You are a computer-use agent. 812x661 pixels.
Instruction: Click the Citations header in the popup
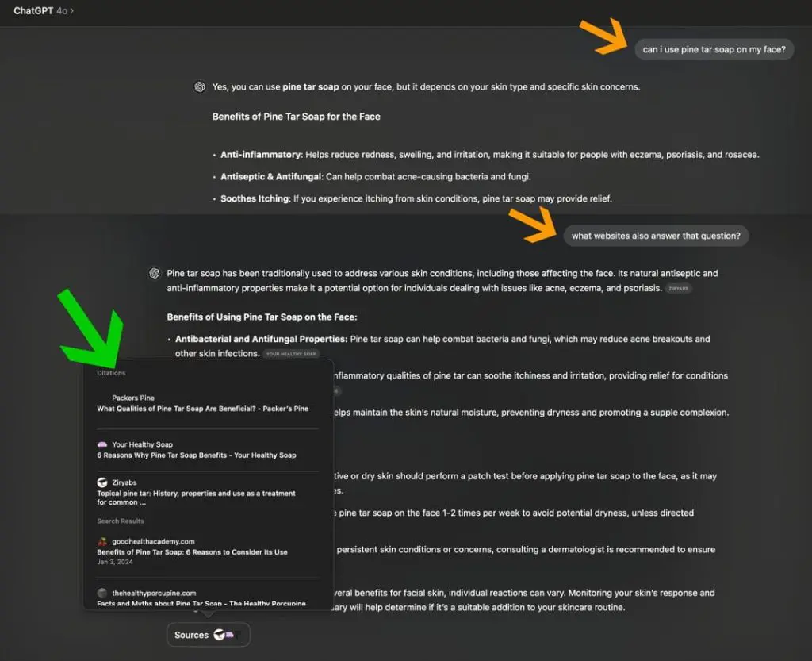(111, 373)
